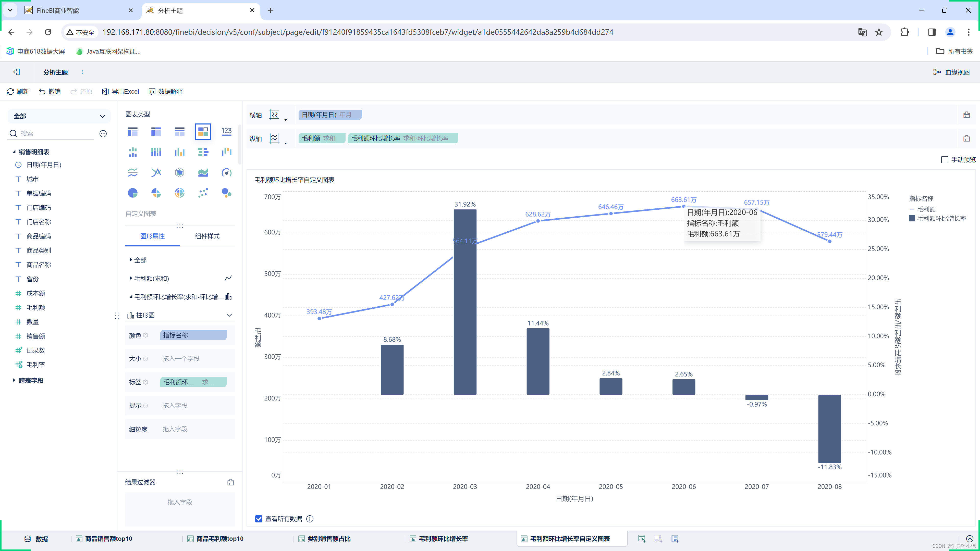Screen dimensions: 980x551
Task: Select the waterfall chart type
Action: pos(227,152)
